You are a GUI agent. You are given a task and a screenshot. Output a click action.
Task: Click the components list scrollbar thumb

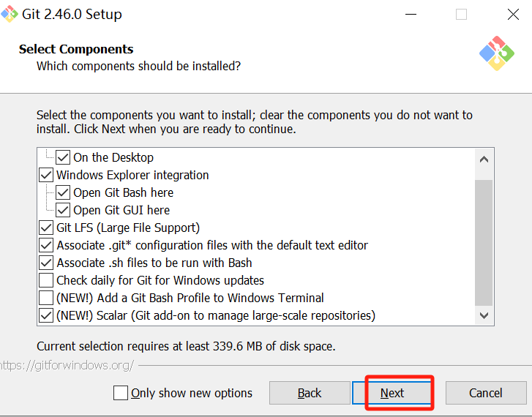484,241
